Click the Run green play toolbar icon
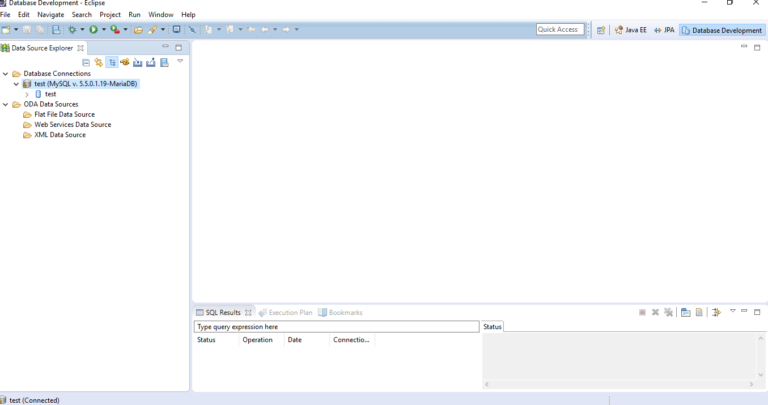Image resolution: width=768 pixels, height=405 pixels. [x=92, y=30]
